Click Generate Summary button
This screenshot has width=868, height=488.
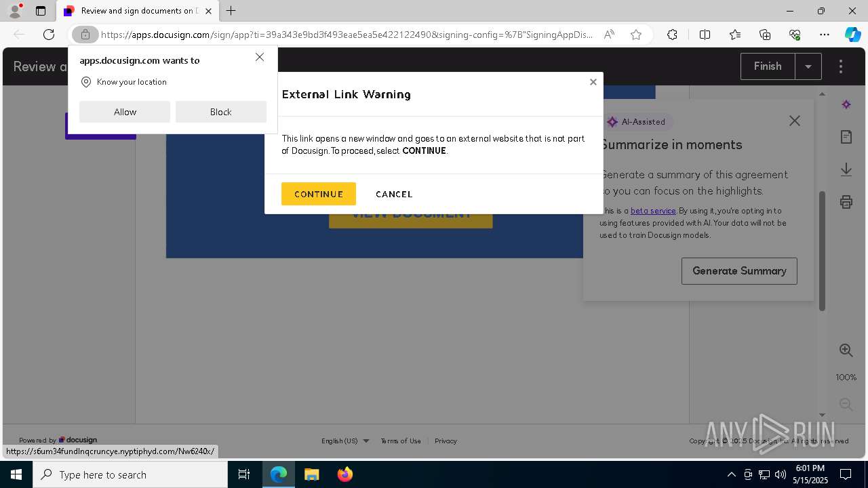[739, 270]
